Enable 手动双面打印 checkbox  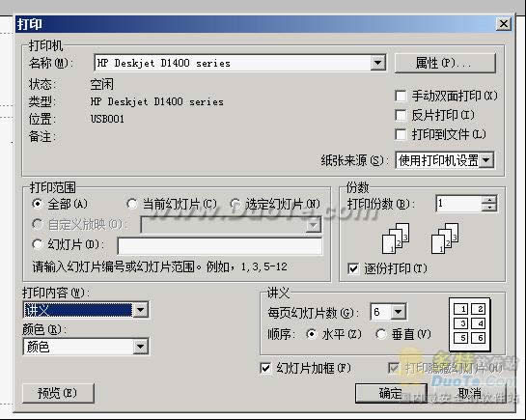(x=401, y=96)
